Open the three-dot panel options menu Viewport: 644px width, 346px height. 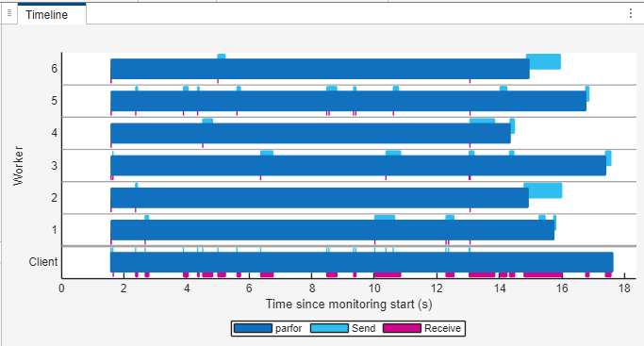click(x=631, y=13)
